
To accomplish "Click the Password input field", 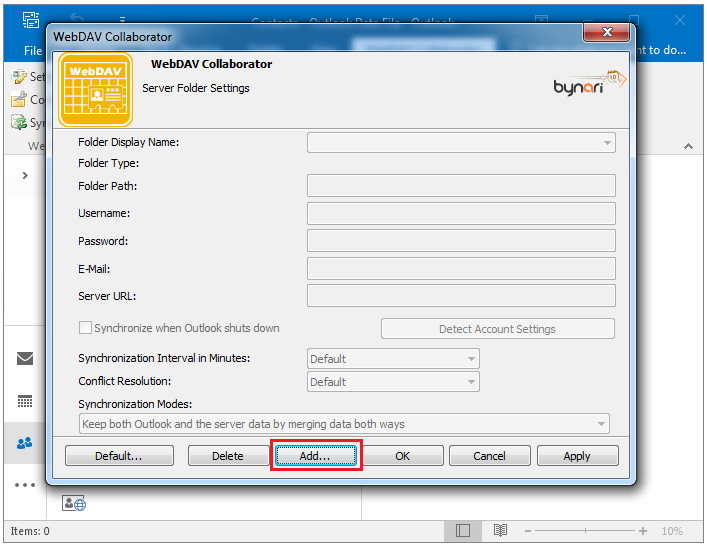I will 461,241.
